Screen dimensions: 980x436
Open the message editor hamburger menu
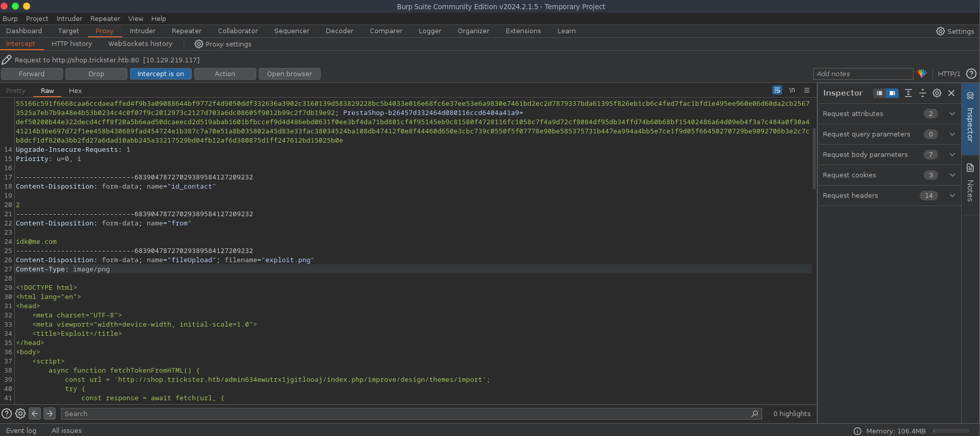click(x=807, y=90)
